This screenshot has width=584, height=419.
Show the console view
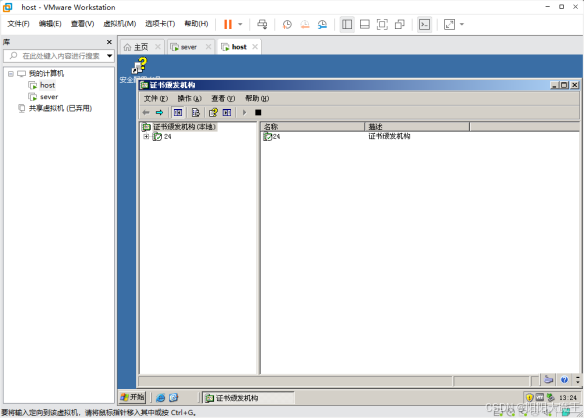424,25
